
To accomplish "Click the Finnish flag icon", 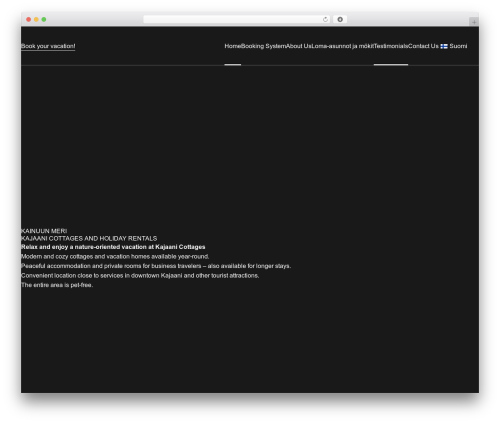I will click(444, 46).
